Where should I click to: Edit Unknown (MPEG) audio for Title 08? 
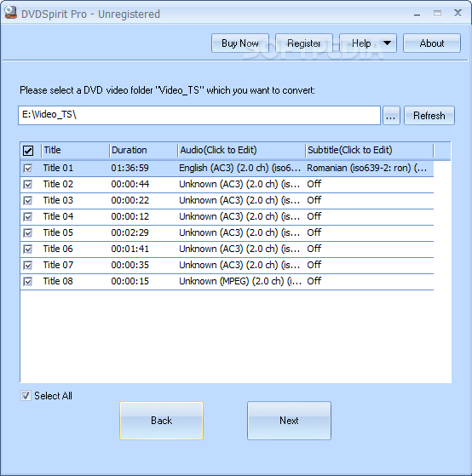[240, 281]
